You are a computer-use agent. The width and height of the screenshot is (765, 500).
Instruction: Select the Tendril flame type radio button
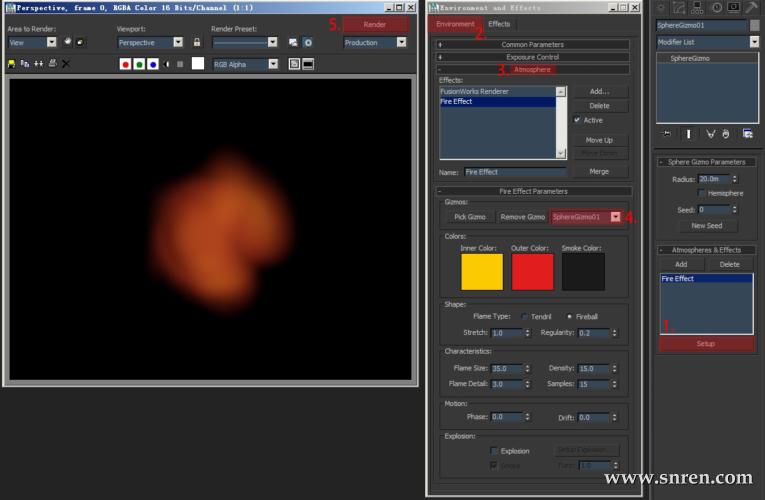(x=524, y=316)
